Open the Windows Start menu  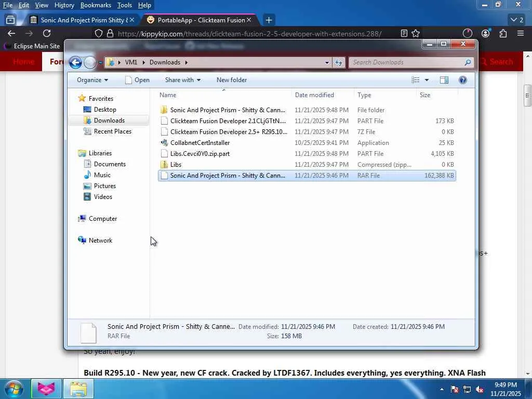coord(14,389)
